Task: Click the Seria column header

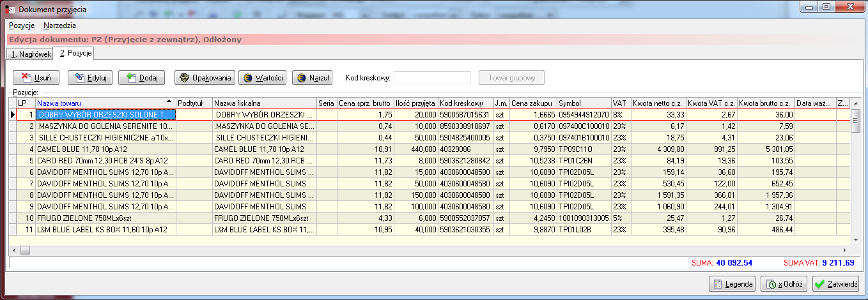Action: pos(326,103)
